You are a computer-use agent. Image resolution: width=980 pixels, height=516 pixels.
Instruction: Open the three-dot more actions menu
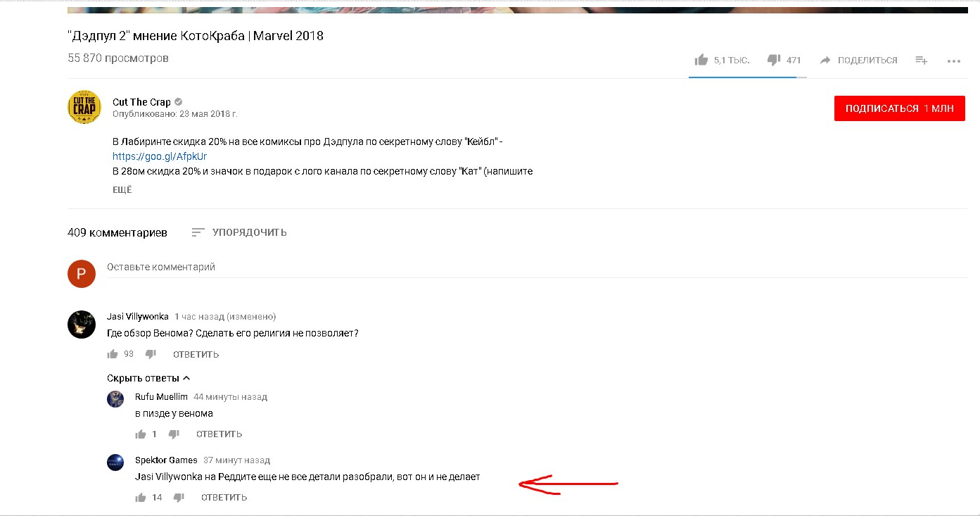point(954,61)
